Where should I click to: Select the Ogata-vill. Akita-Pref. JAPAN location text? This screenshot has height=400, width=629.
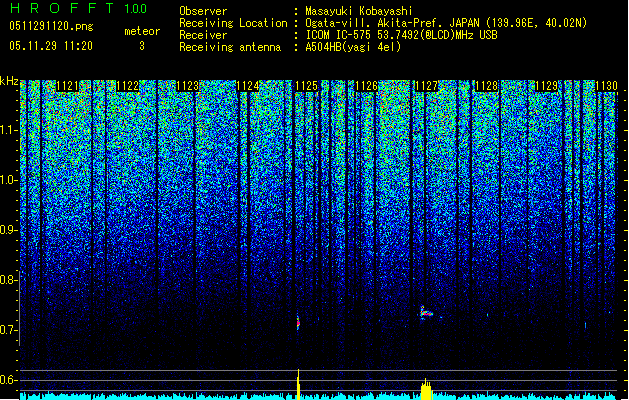click(x=446, y=23)
